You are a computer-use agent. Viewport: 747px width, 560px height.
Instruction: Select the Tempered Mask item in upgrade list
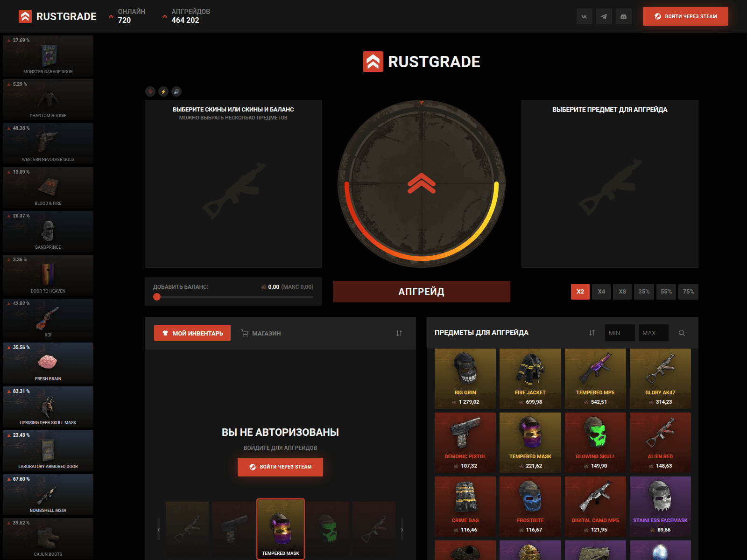coord(530,442)
